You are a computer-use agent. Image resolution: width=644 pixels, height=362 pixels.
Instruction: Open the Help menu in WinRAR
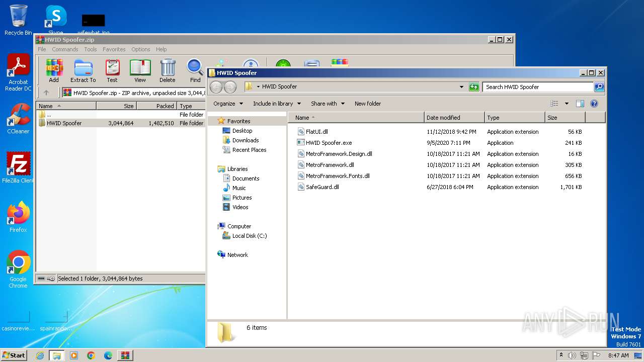161,49
